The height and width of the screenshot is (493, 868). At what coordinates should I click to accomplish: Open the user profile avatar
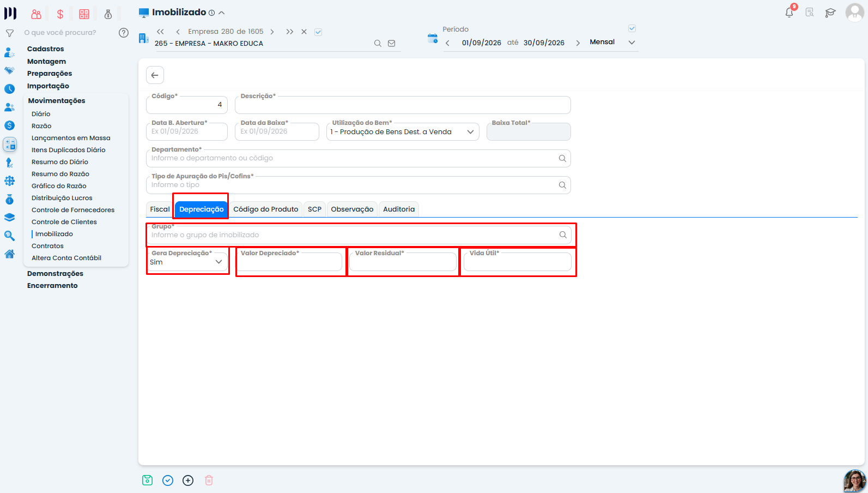click(854, 12)
